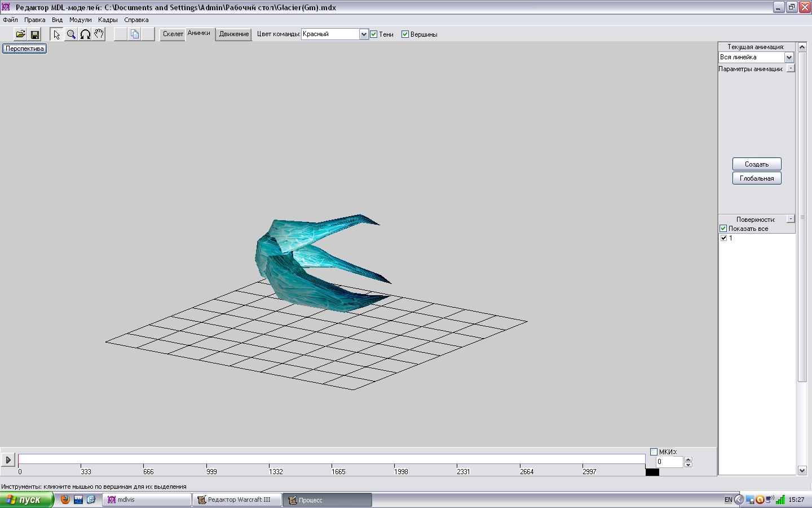Select the arrow selection tool
812x508 pixels.
56,34
